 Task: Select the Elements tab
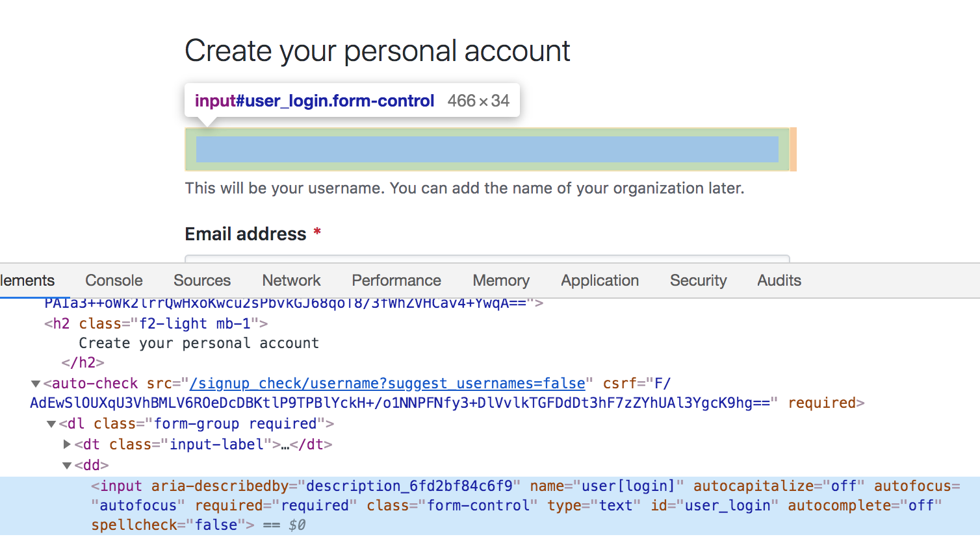(x=27, y=281)
